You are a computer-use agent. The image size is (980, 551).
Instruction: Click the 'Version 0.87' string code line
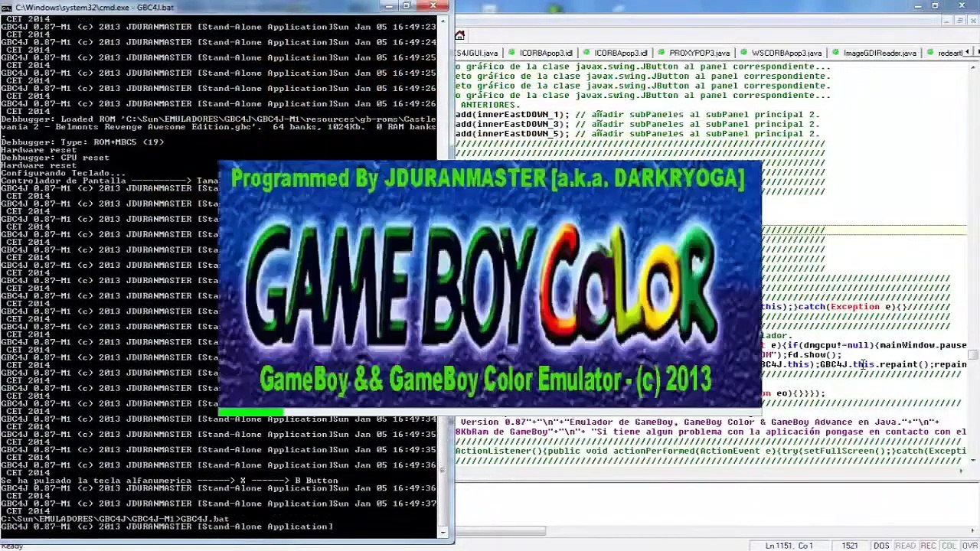tap(700, 422)
